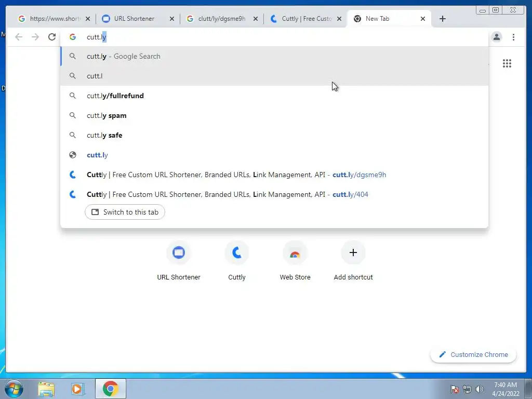Click the magnifier icon beside 'cutt.ly safe'
The width and height of the screenshot is (532, 399).
point(73,135)
